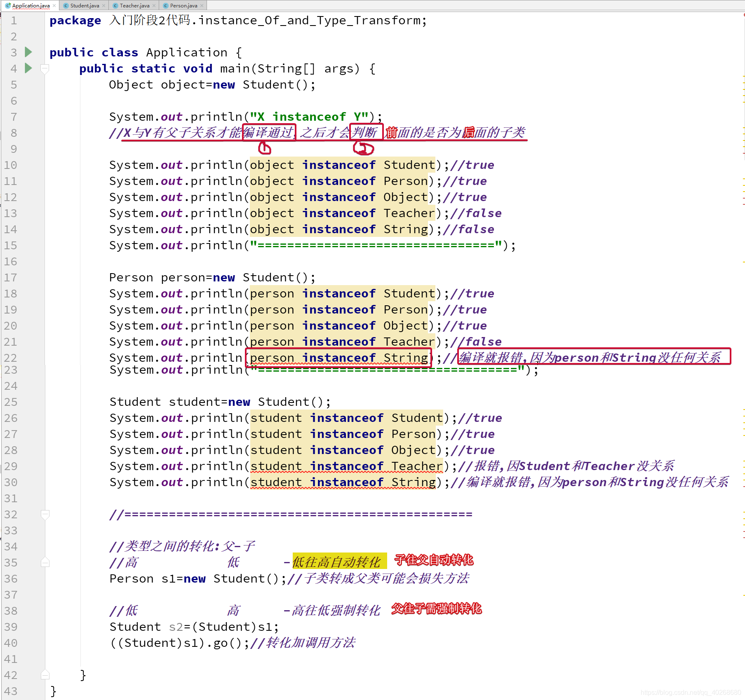Click the erroneous 'person instanceof String' expression

click(339, 358)
